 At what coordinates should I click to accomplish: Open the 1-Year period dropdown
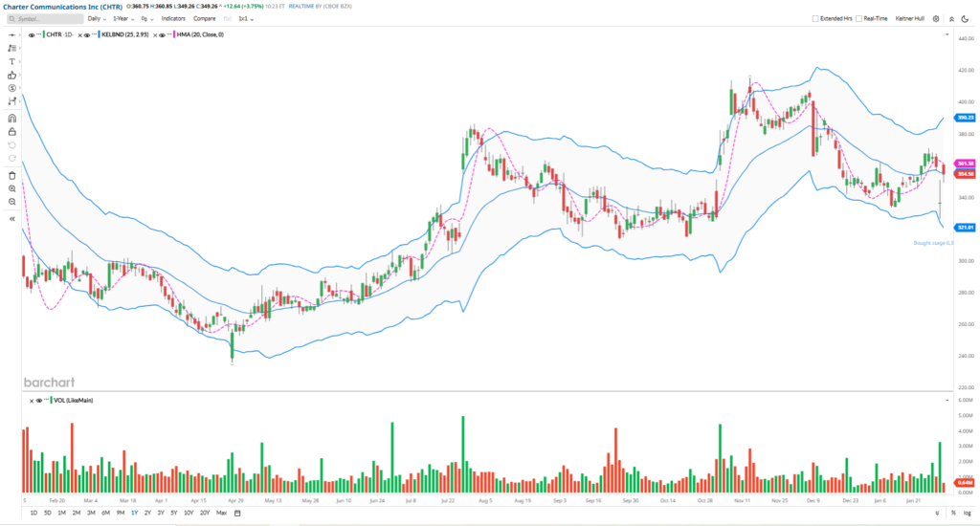pos(124,18)
